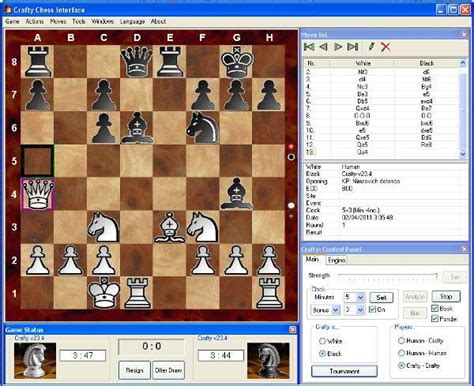The height and width of the screenshot is (386, 474).
Task: Click the clock Set button
Action: (x=381, y=297)
